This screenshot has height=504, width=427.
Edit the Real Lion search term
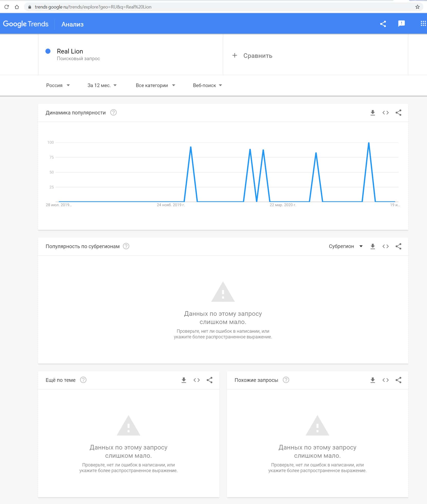click(70, 51)
